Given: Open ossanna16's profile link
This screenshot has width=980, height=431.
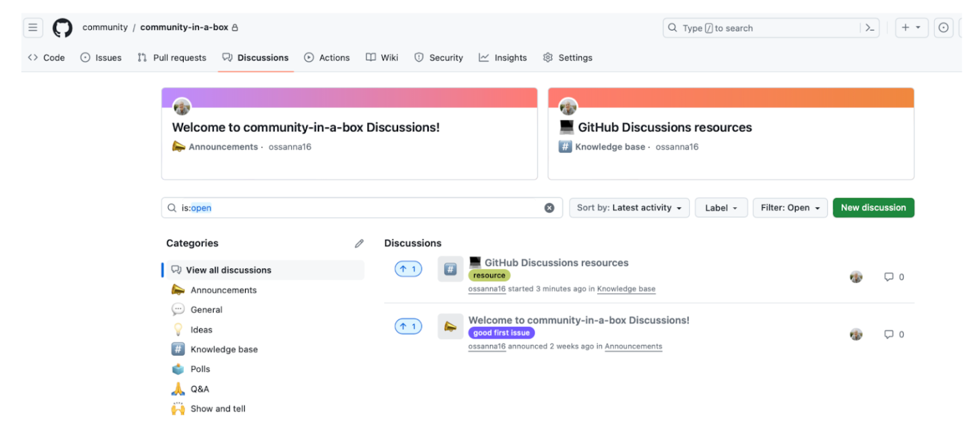Looking at the screenshot, I should [x=487, y=289].
